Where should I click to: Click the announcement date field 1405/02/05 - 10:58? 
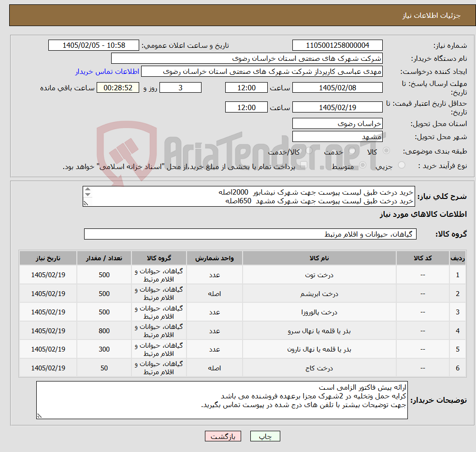pos(93,45)
